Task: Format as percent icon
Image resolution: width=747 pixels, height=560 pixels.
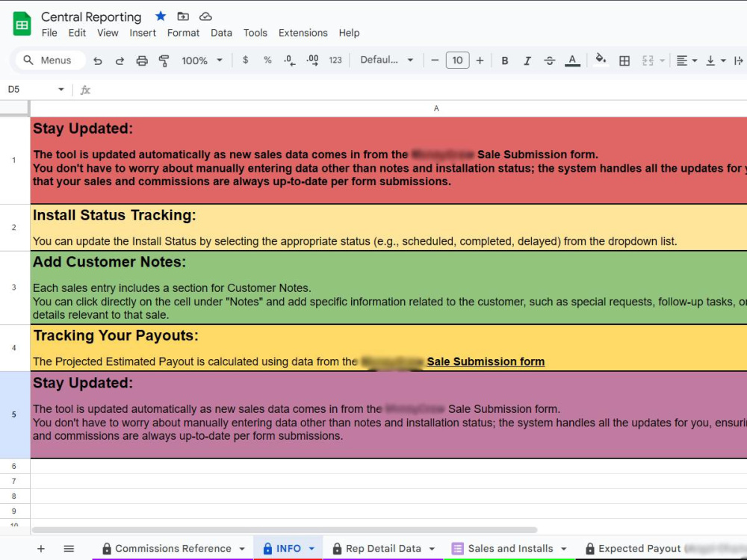Action: pyautogui.click(x=267, y=60)
